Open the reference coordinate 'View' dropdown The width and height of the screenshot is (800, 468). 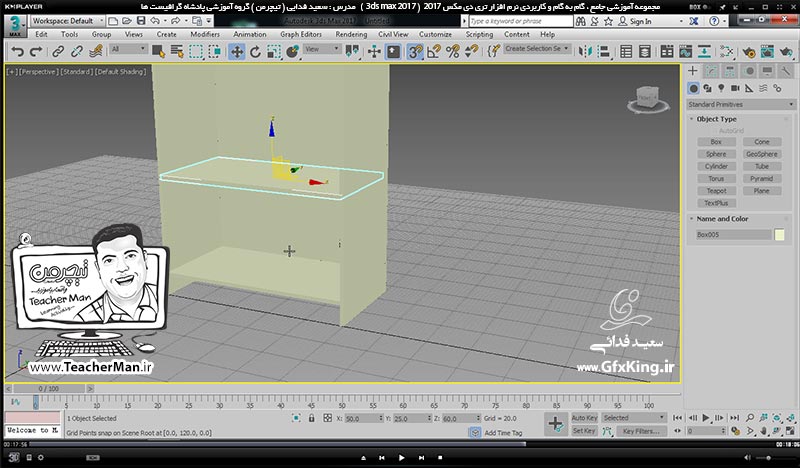(x=321, y=49)
